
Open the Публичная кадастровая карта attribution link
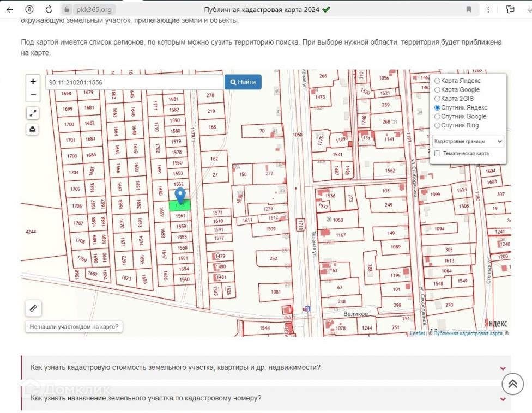tap(468, 333)
